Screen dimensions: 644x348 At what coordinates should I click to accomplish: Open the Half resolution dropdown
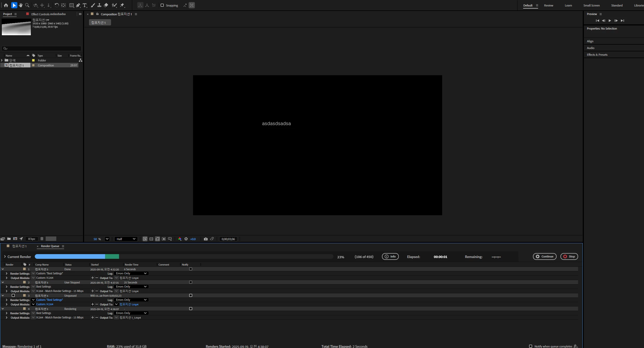tap(126, 239)
